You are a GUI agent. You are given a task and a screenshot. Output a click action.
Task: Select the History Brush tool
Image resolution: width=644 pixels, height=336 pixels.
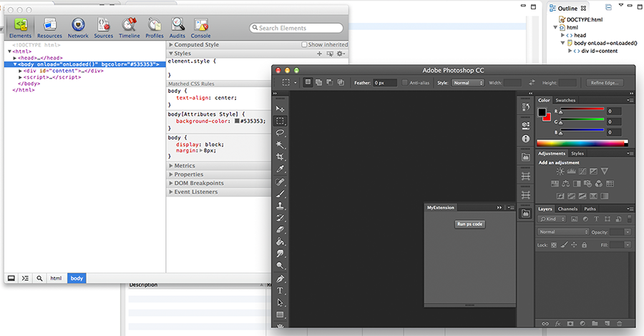tap(280, 218)
